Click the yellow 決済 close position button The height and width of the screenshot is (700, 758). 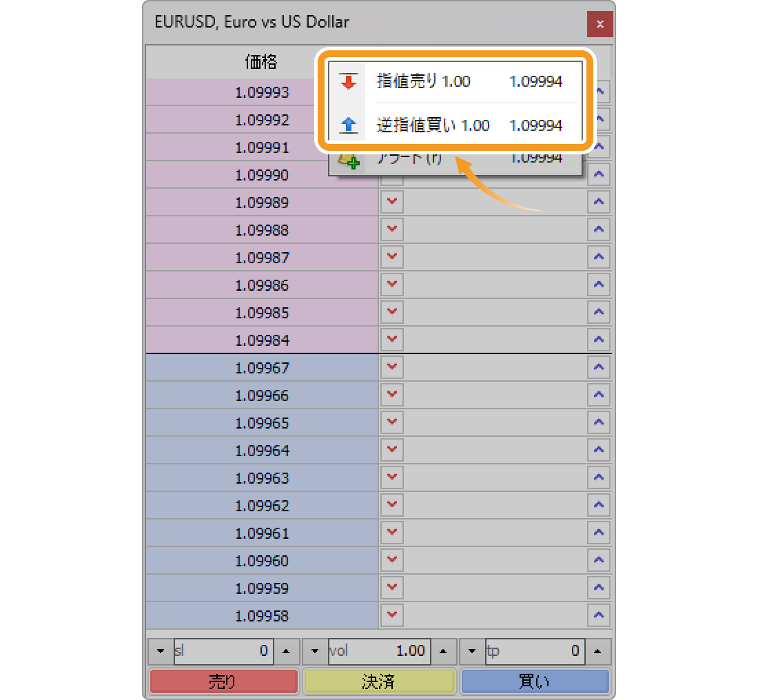pyautogui.click(x=379, y=681)
